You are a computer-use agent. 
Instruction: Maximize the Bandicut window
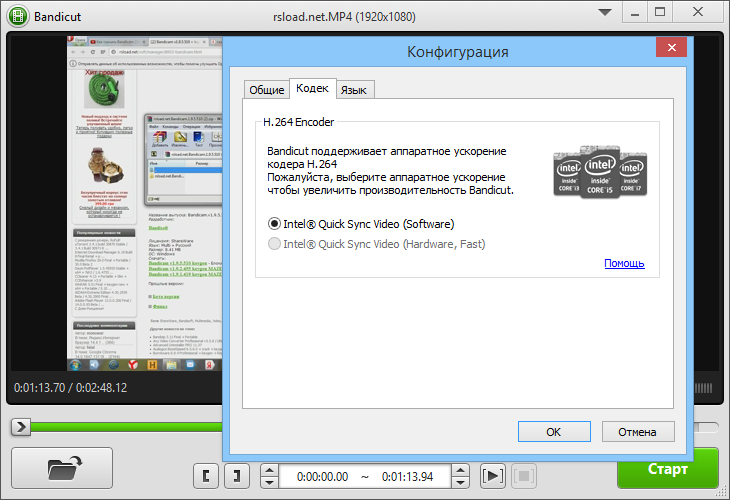pos(660,13)
